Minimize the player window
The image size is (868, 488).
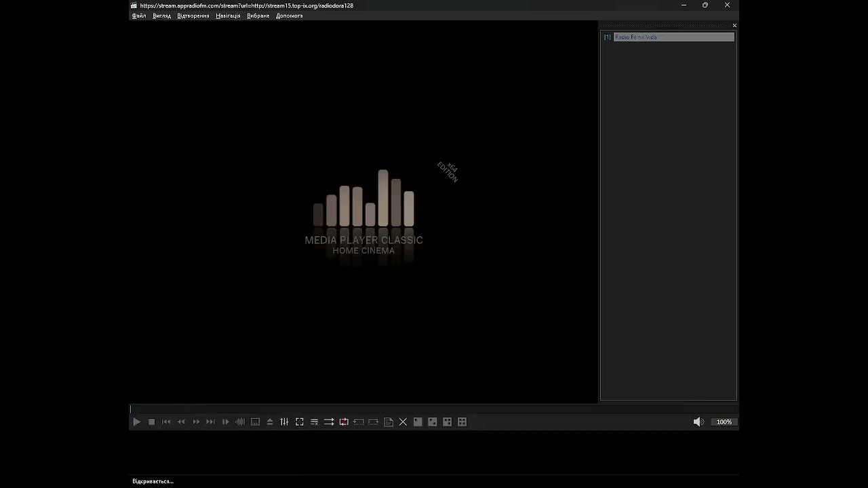(x=684, y=5)
